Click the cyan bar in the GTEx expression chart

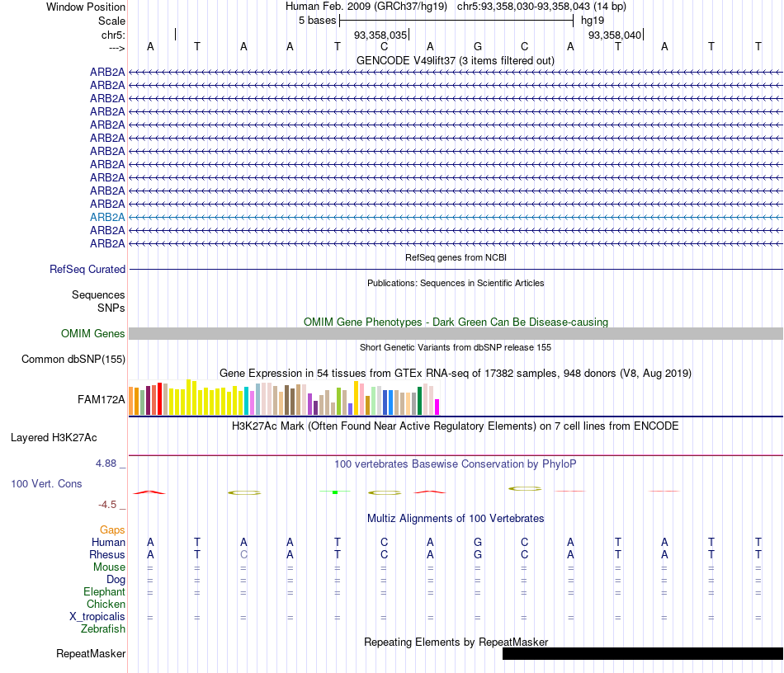pyautogui.click(x=247, y=401)
